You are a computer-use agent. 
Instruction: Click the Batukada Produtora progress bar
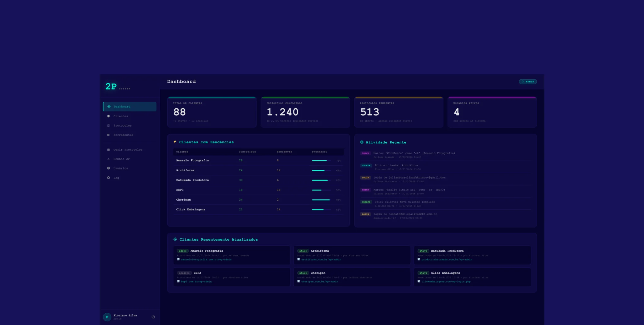coord(321,180)
